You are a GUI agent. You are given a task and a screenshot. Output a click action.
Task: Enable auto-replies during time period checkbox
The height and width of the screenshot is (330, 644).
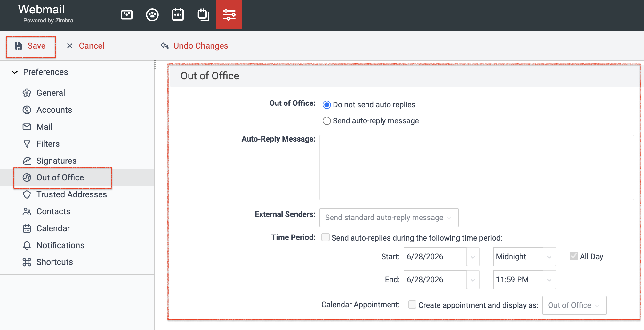pyautogui.click(x=326, y=237)
